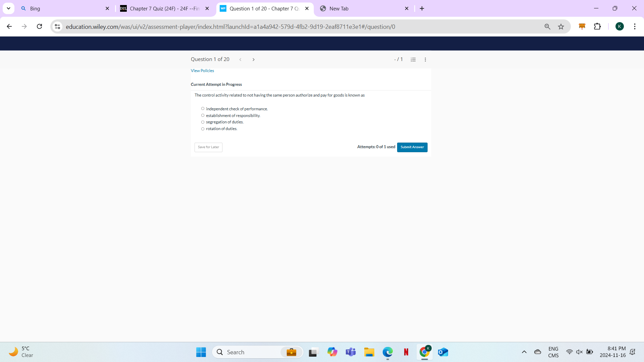644x362 pixels.
Task: Open Microsoft Teams from the taskbar
Action: [x=351, y=352]
